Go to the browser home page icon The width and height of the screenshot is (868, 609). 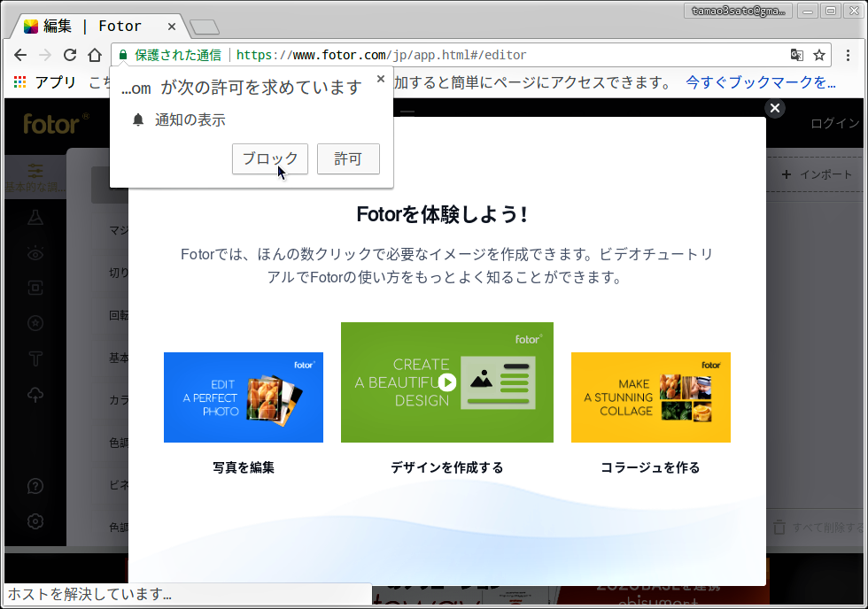coord(95,55)
